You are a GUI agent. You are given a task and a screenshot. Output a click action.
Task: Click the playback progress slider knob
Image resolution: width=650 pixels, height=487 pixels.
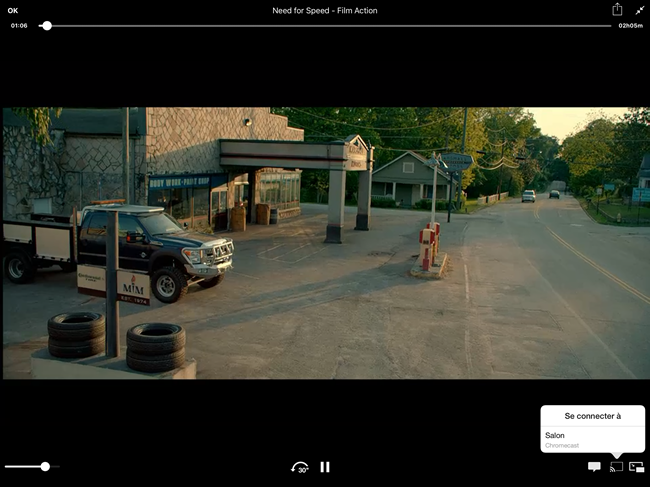pyautogui.click(x=47, y=26)
